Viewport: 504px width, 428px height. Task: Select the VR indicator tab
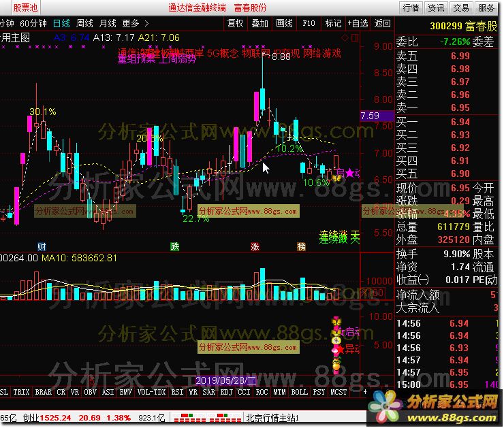[74, 392]
